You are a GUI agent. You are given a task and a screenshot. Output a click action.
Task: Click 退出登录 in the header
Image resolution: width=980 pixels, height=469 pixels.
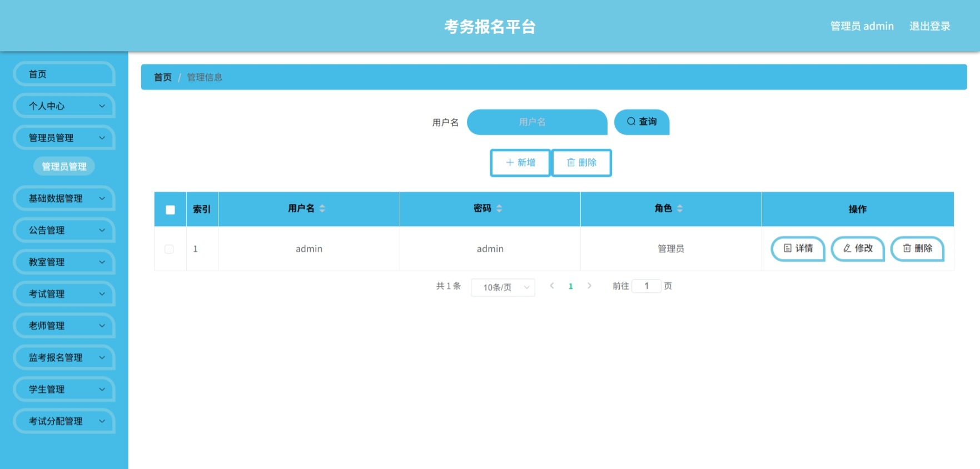929,26
